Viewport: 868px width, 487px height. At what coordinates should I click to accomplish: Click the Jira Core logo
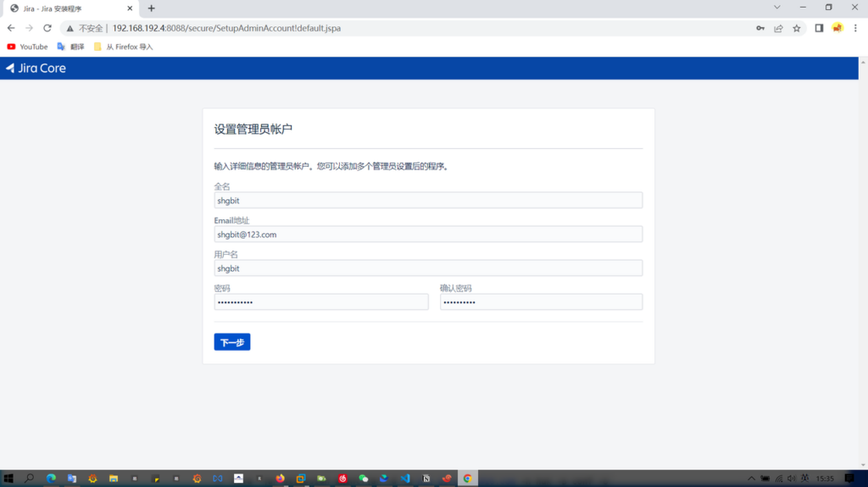(36, 68)
